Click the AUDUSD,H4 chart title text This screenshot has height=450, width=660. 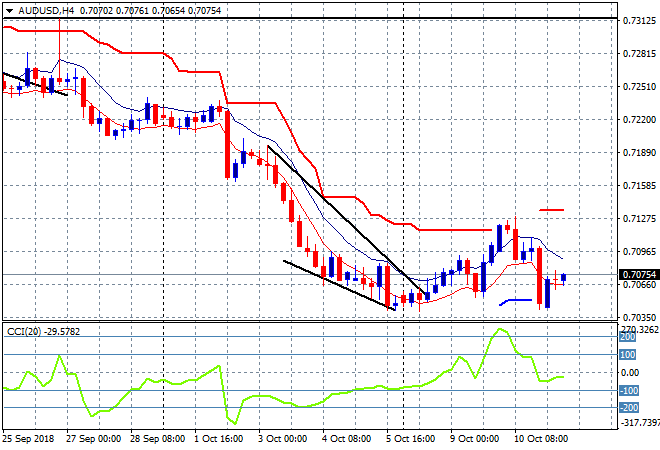(x=46, y=11)
